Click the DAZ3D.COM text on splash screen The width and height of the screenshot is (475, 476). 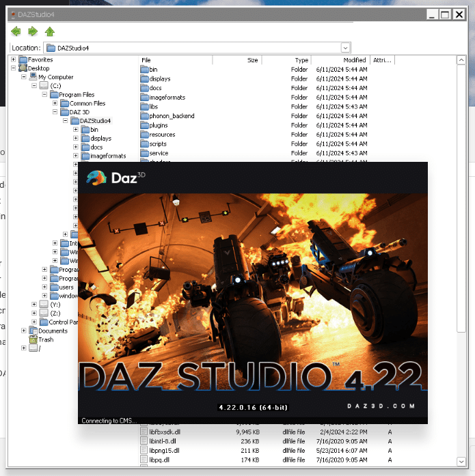click(x=381, y=406)
